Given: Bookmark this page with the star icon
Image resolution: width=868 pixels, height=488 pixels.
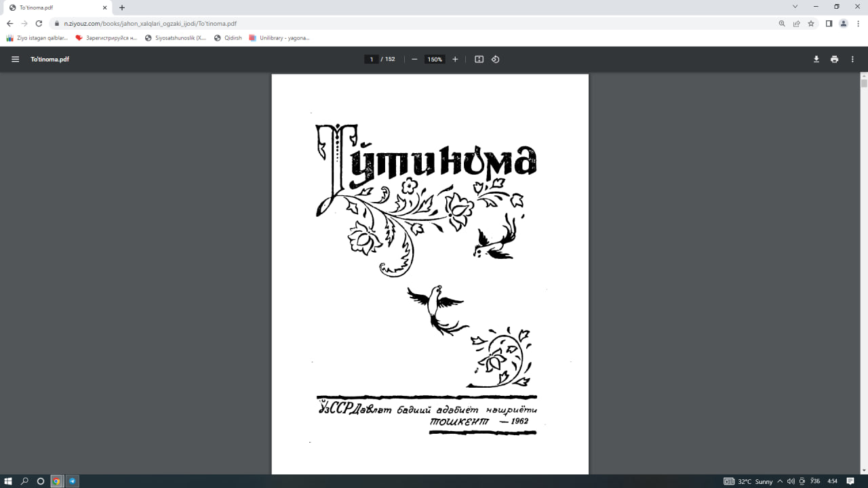Looking at the screenshot, I should click(811, 23).
